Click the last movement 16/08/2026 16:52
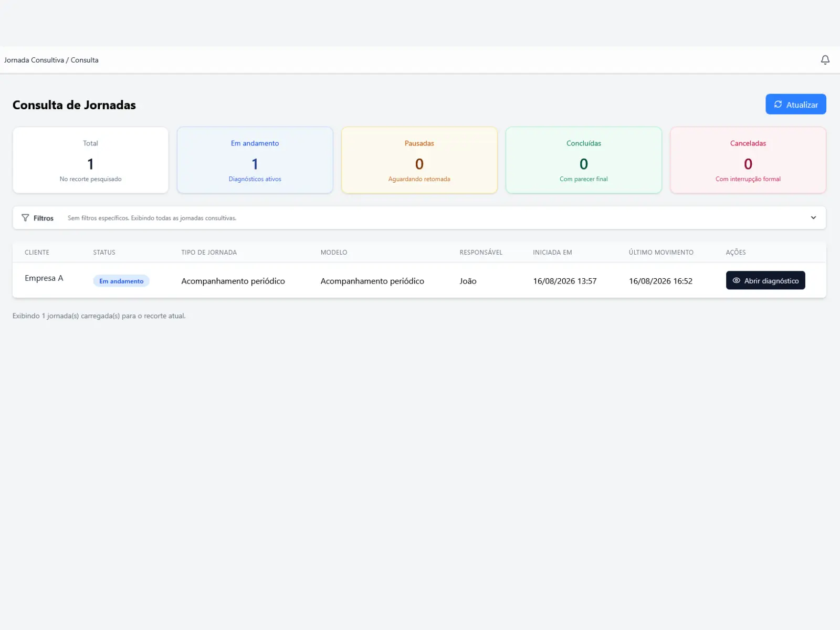The width and height of the screenshot is (840, 630). pyautogui.click(x=660, y=281)
